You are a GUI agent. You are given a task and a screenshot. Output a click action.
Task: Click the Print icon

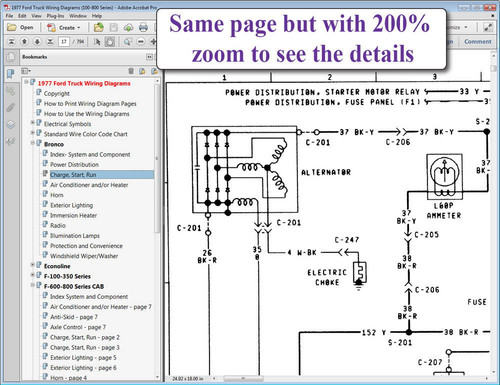pyautogui.click(x=143, y=27)
